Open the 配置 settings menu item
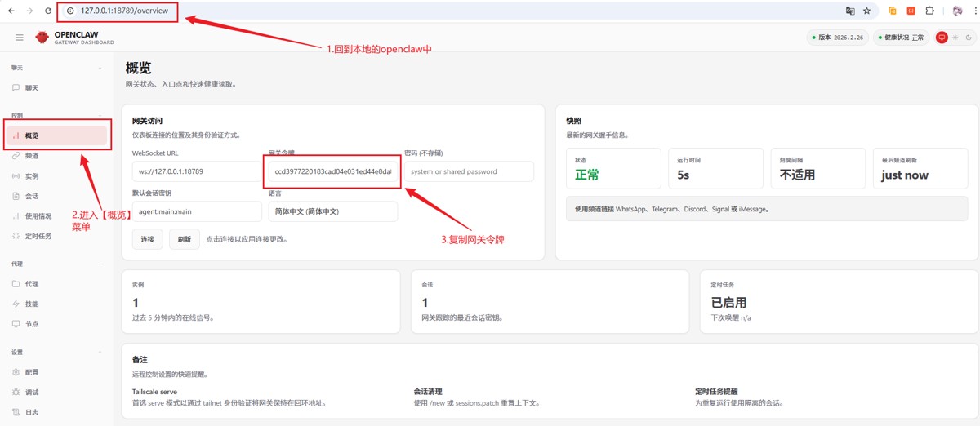The width and height of the screenshot is (980, 426). (57, 372)
